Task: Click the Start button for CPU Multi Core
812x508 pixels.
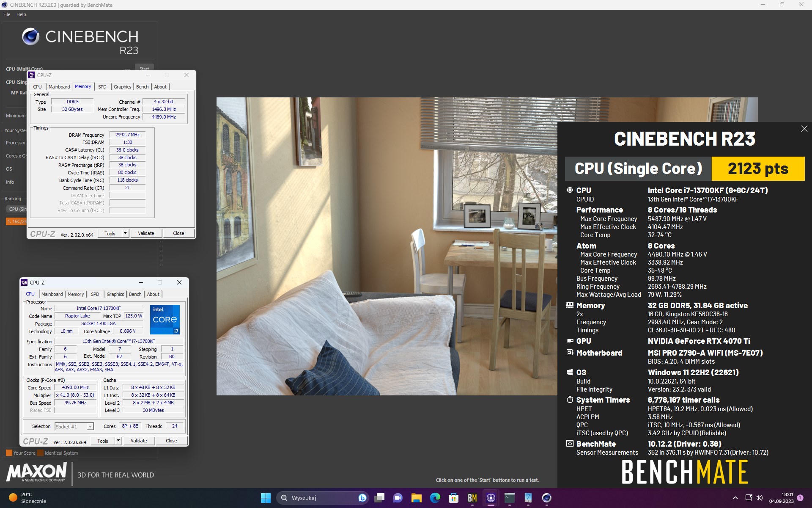Action: 144,68
